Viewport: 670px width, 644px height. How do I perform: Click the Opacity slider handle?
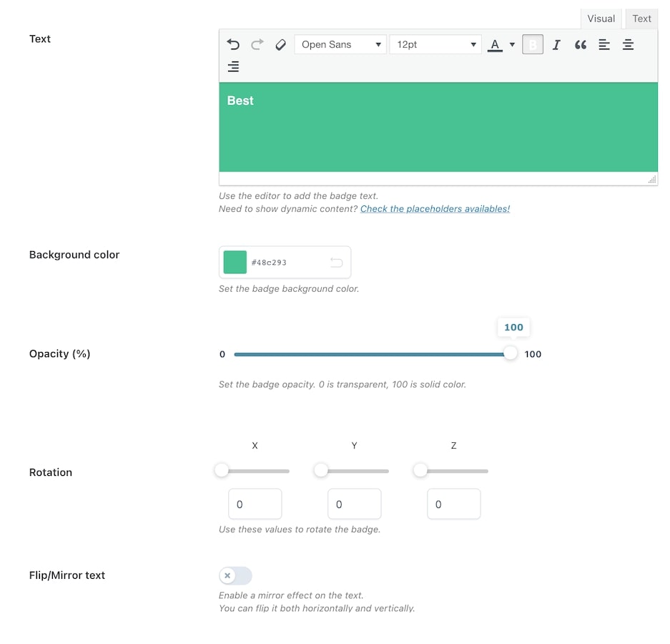pos(511,353)
